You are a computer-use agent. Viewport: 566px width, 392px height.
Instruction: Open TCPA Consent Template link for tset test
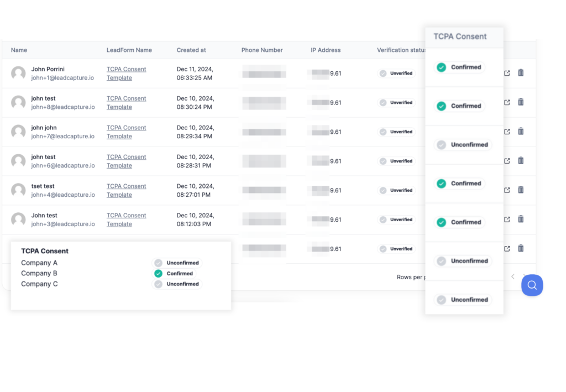coord(126,191)
